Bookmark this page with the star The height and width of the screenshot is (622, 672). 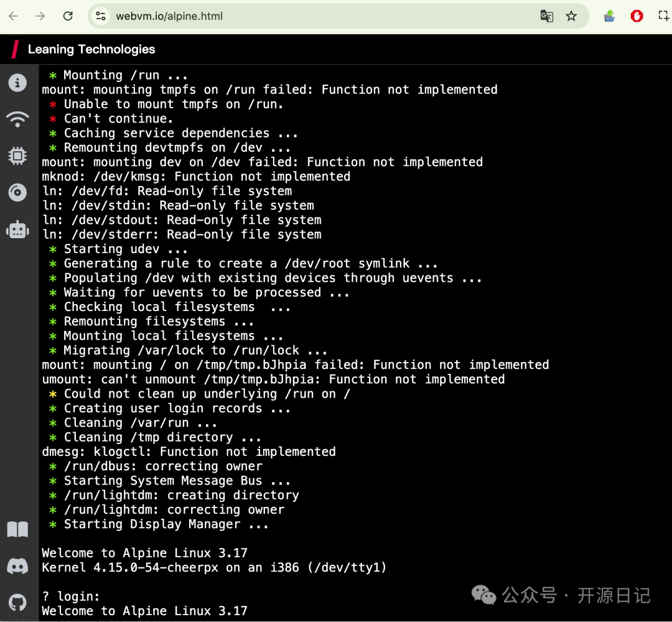(571, 16)
